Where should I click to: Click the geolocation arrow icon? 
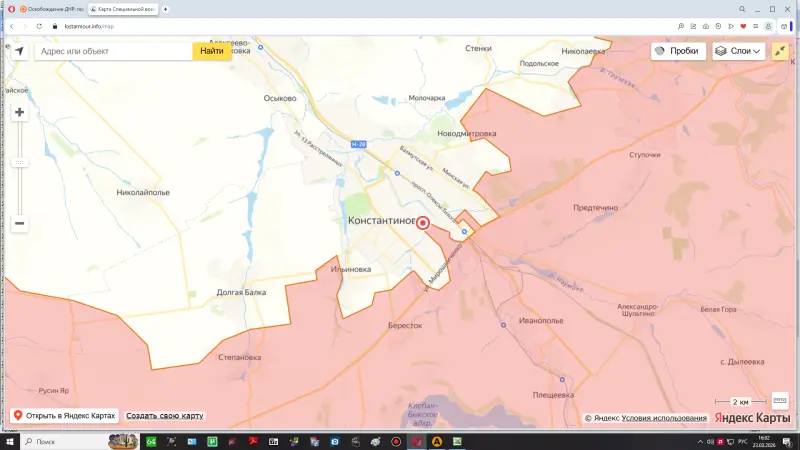(x=18, y=51)
